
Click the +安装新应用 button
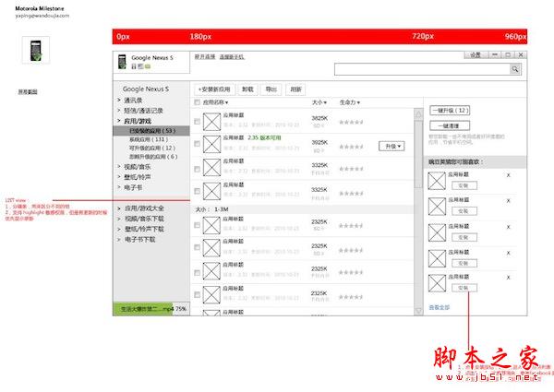coord(214,89)
